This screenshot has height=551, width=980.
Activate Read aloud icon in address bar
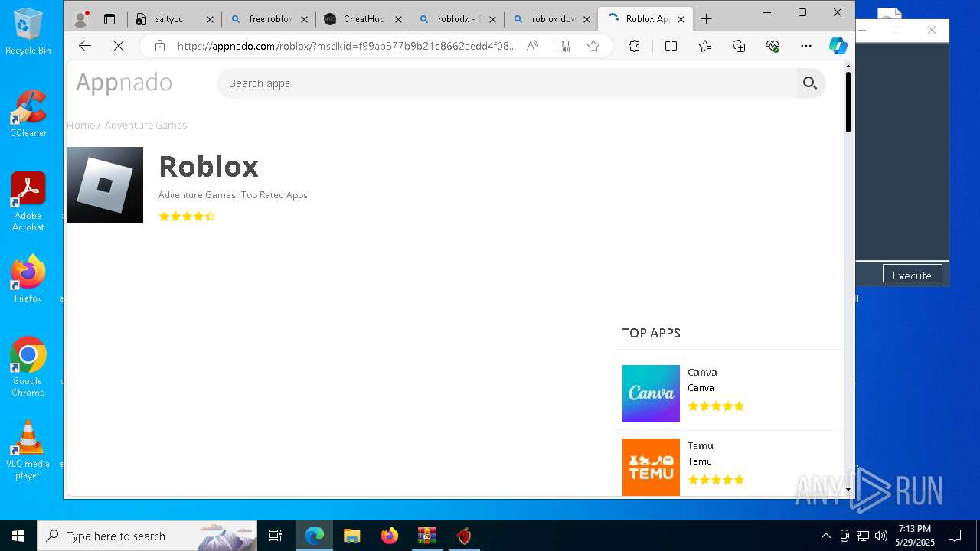tap(532, 46)
